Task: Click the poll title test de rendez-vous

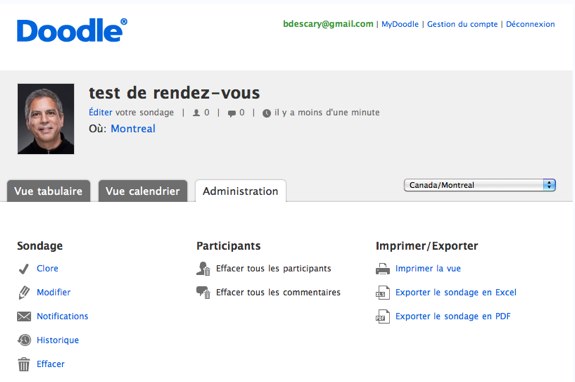Action: 174,93
